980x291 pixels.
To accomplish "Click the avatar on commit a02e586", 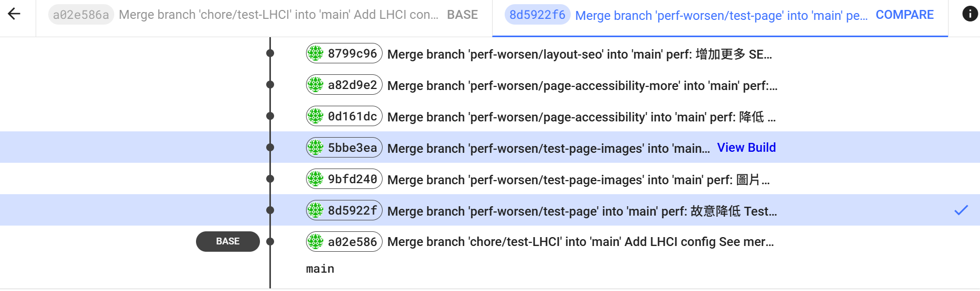I will (x=315, y=242).
